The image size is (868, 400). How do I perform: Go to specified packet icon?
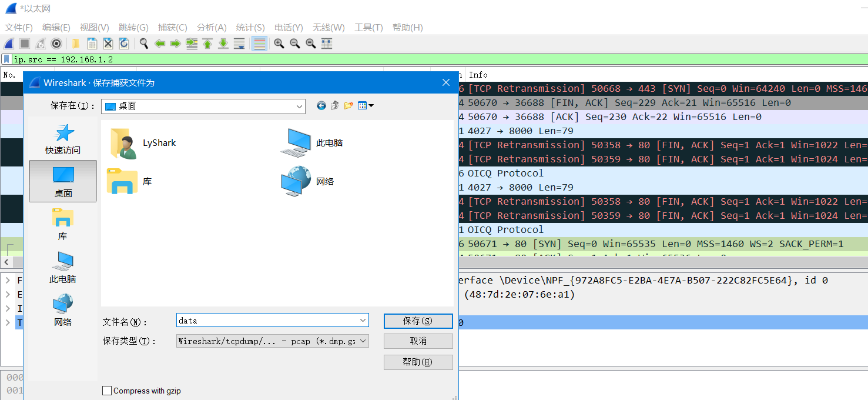(x=192, y=44)
